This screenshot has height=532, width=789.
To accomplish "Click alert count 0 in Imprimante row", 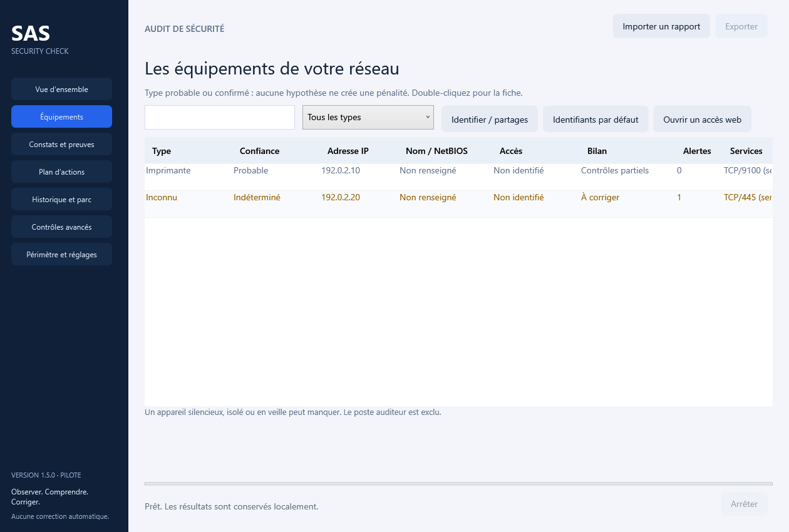I will click(679, 170).
